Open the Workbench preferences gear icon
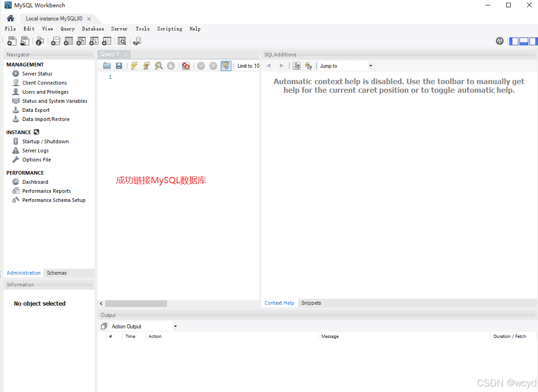 [500, 41]
